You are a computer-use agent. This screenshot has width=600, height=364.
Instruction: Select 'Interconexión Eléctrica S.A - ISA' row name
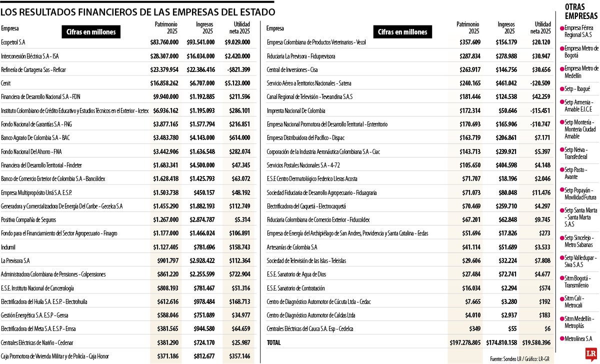pos(30,56)
